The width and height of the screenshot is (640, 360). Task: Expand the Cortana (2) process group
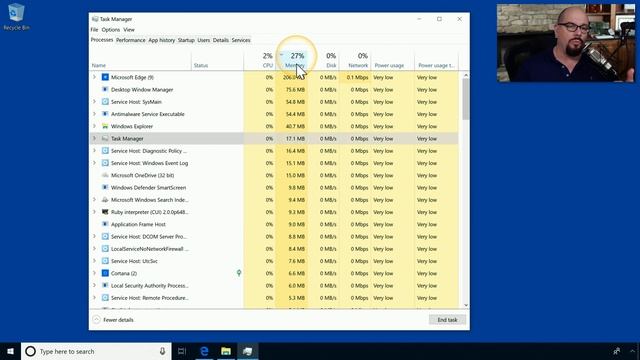click(94, 273)
